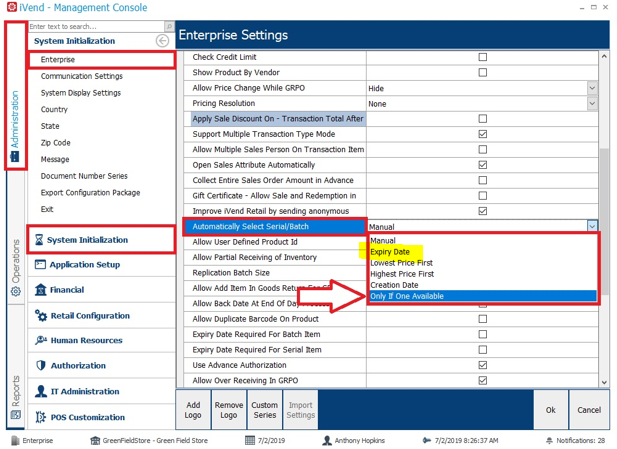Click the Operations gear icon in side strip

(16, 292)
